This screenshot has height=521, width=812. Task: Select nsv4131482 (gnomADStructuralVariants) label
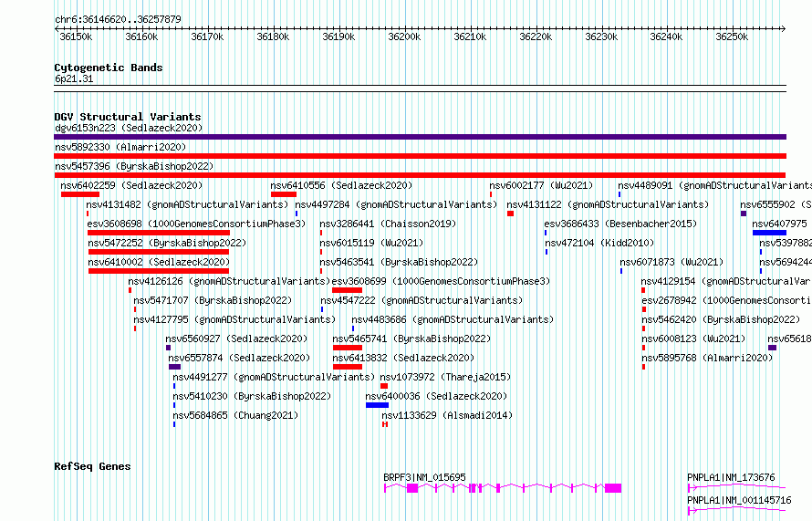187,204
